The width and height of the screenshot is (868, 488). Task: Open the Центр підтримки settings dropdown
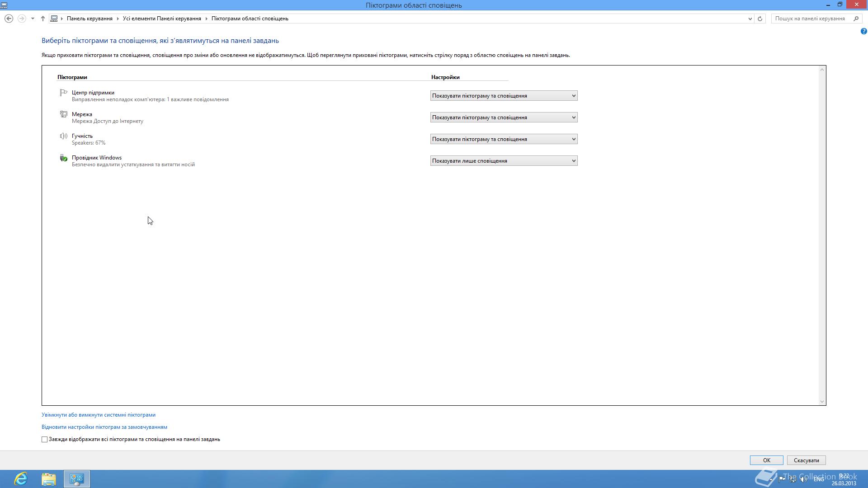[504, 96]
